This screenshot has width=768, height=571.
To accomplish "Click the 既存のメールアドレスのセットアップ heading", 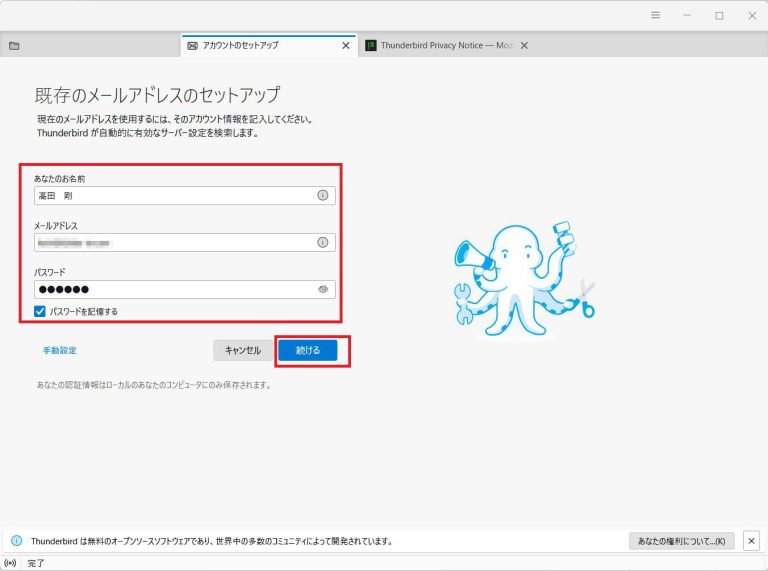I will (x=157, y=95).
